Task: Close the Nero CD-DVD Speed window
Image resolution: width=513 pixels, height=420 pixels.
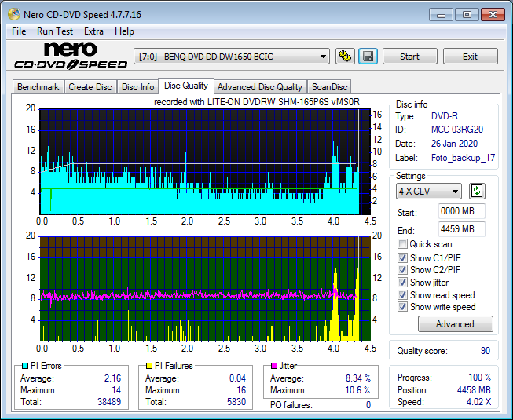Action: 493,15
